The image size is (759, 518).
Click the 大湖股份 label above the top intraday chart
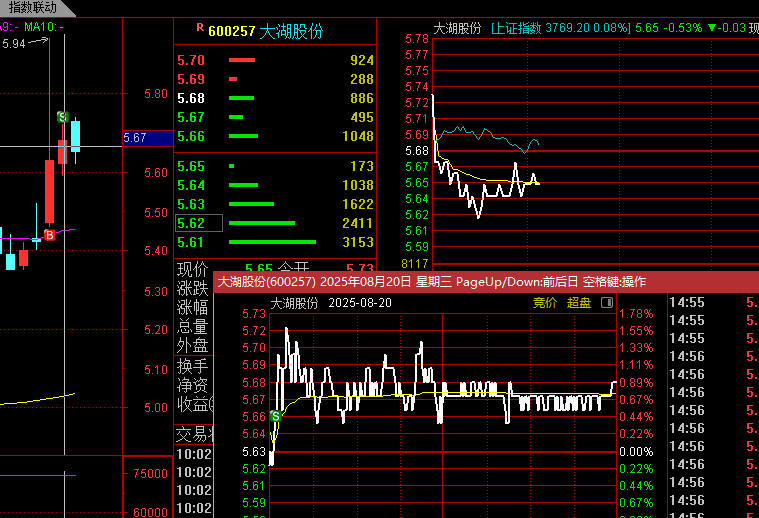coord(457,28)
